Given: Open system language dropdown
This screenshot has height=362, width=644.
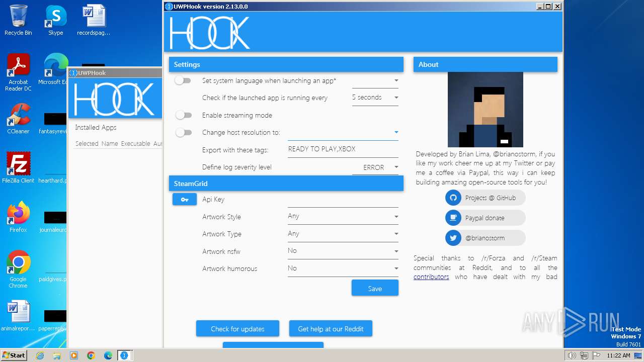Looking at the screenshot, I should pyautogui.click(x=375, y=80).
